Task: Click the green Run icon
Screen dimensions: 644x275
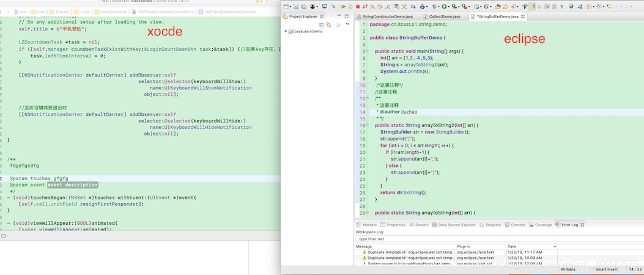Action: [444, 7]
